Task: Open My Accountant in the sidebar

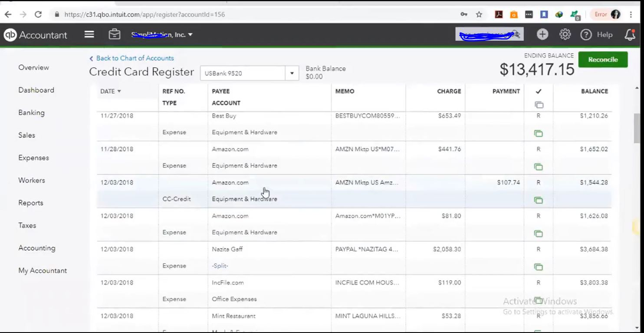Action: pos(43,270)
